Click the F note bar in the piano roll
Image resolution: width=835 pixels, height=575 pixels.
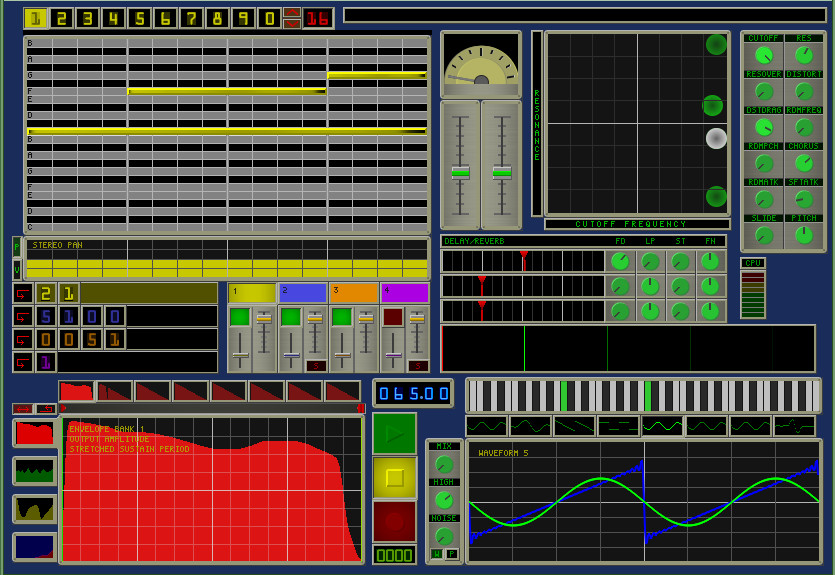click(227, 92)
